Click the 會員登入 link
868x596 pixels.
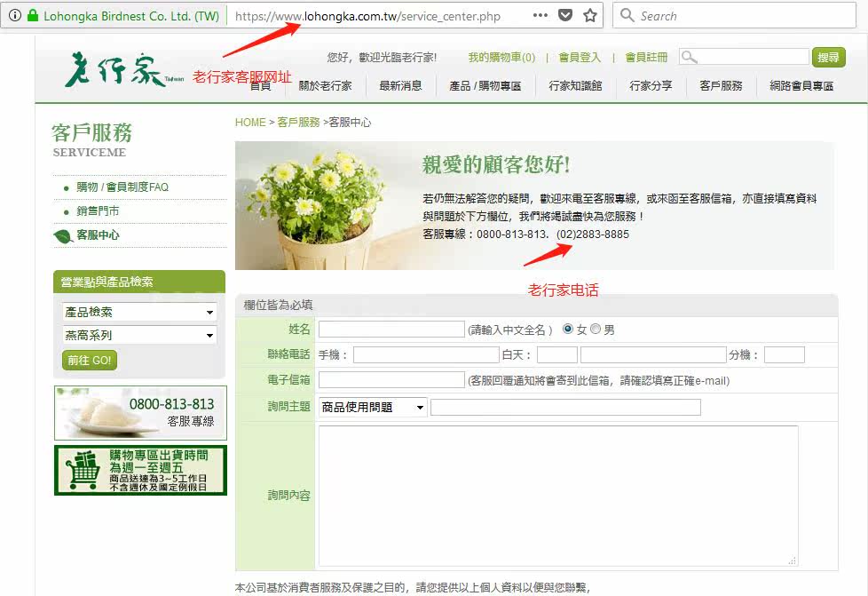580,57
